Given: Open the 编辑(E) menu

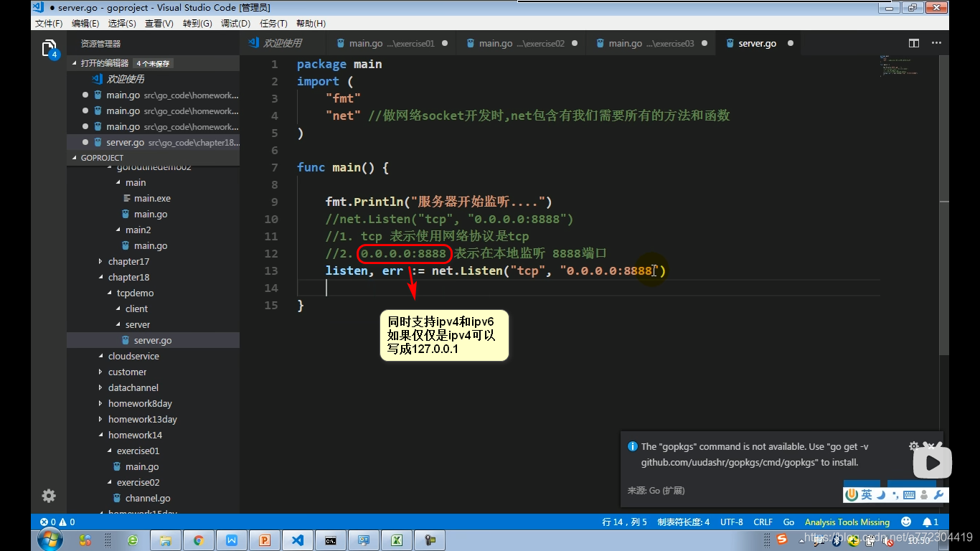Looking at the screenshot, I should click(85, 24).
